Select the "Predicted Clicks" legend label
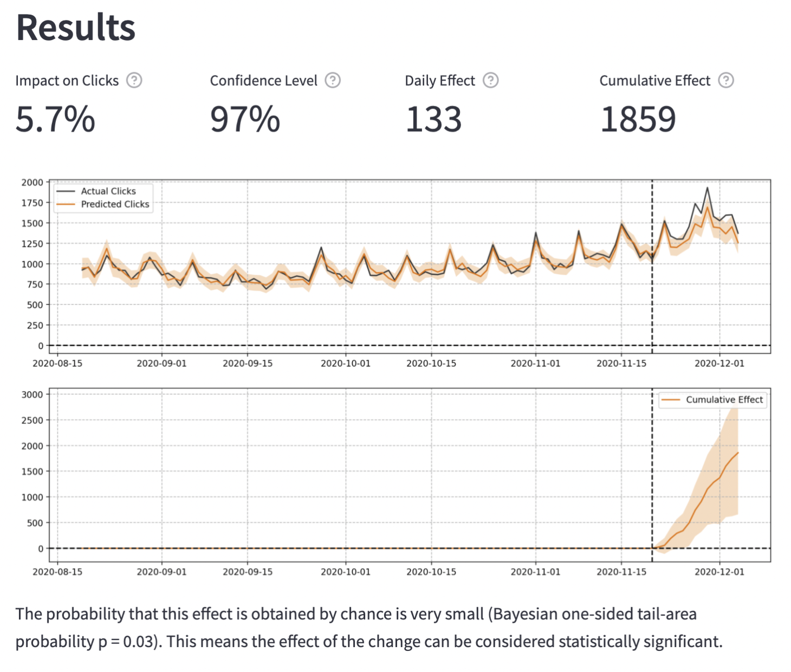The height and width of the screenshot is (672, 791). coord(115,204)
